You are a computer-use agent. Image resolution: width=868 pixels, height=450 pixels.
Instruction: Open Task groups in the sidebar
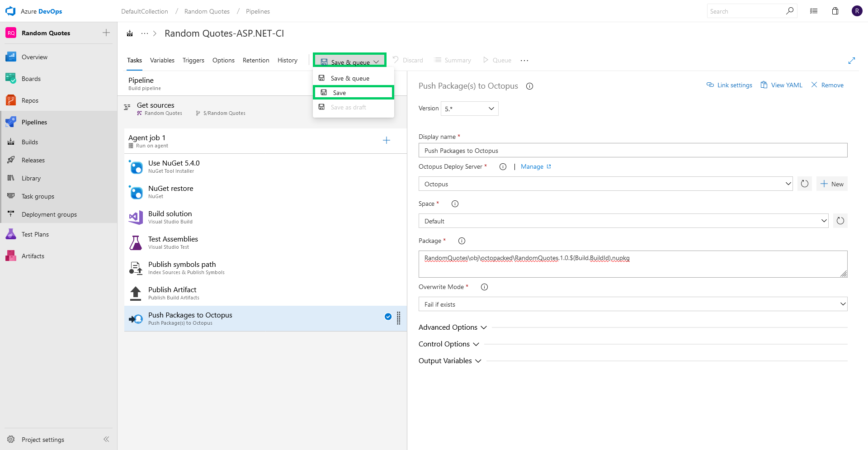point(38,196)
